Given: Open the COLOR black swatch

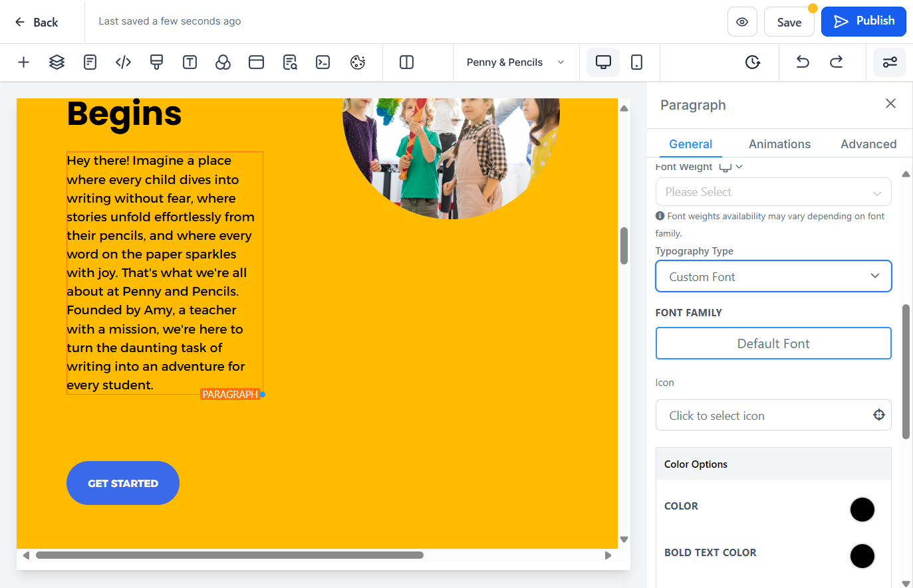Looking at the screenshot, I should pos(862,510).
